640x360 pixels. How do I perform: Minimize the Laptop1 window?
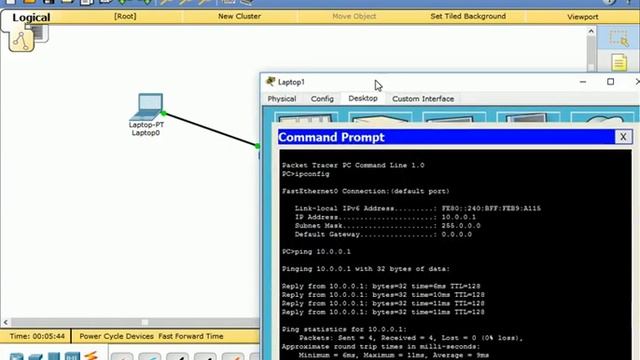coord(583,82)
